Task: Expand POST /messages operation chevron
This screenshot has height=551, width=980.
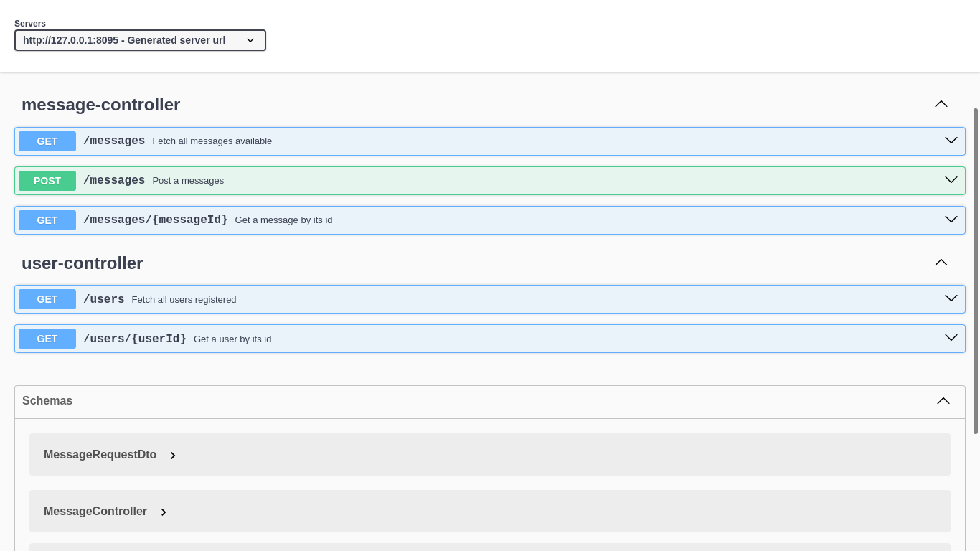Action: point(951,180)
